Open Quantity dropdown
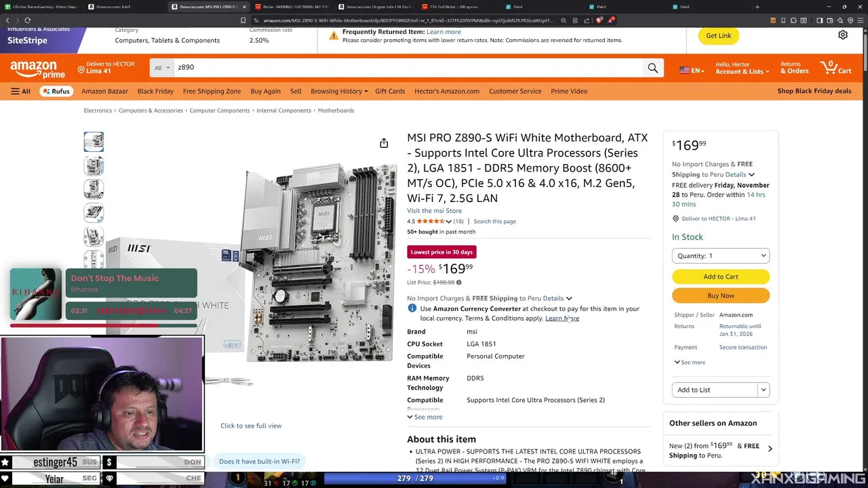Screen dimensions: 868x488 (721, 256)
